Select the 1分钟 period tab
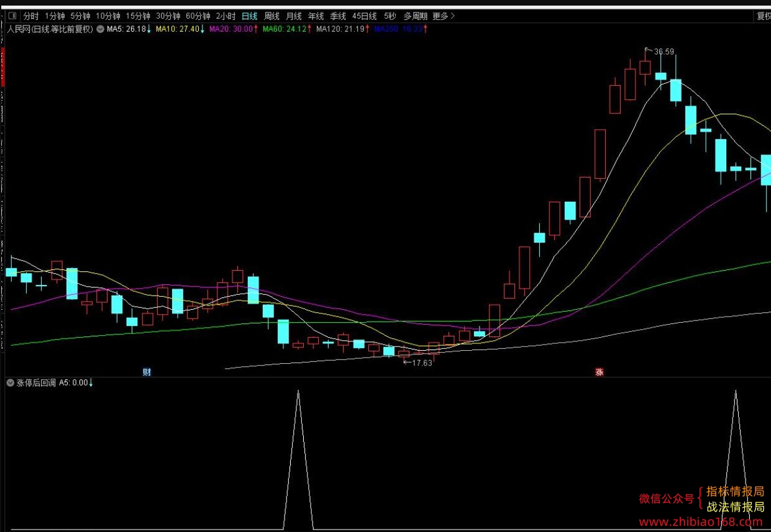Screen dimensions: 771x532 [x=55, y=16]
